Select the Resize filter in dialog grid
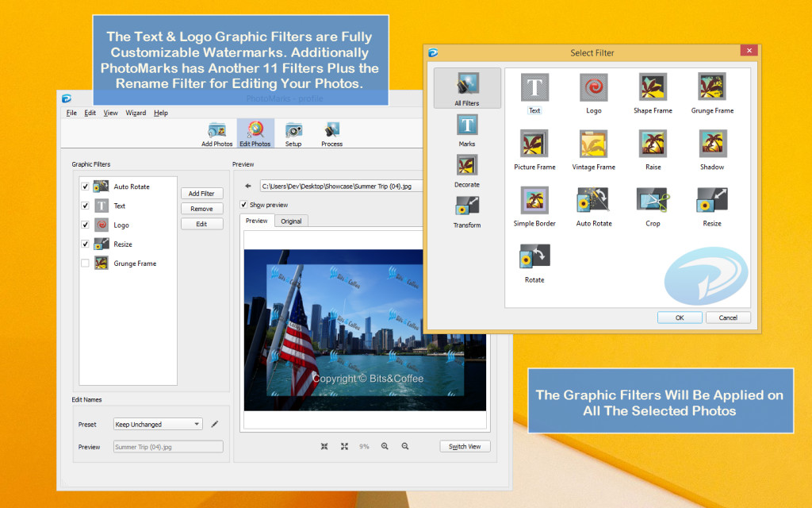Viewport: 812px width, 508px height. 712,206
